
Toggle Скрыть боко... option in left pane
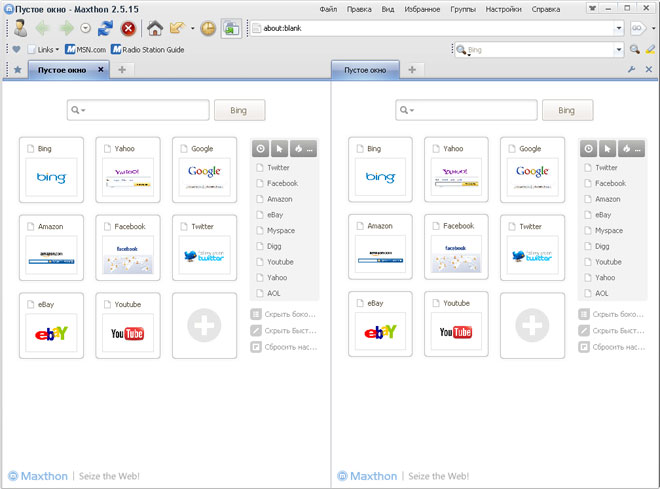(283, 314)
